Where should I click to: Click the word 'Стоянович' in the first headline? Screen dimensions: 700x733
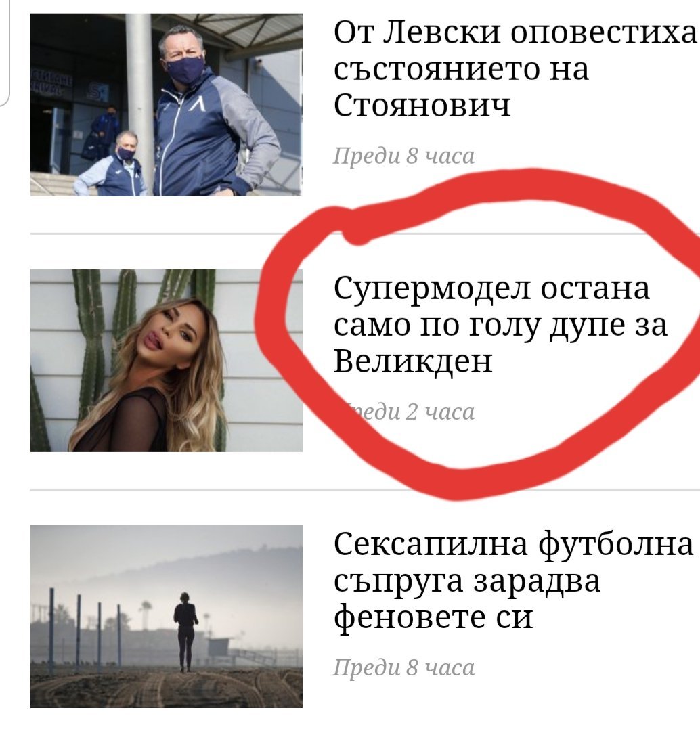tap(422, 106)
